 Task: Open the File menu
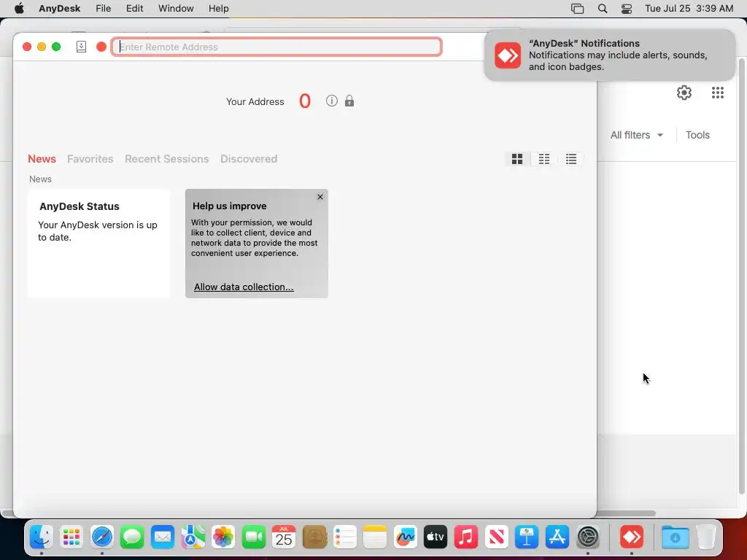tap(103, 9)
